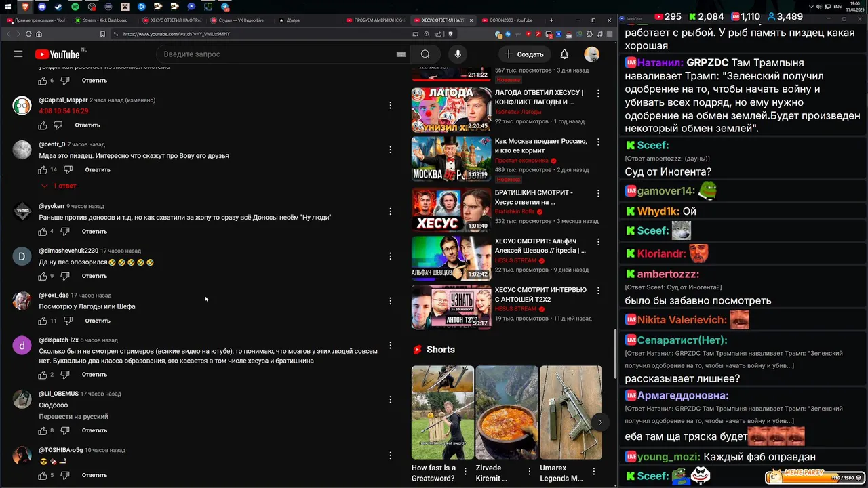
Task: Open options menu for @Foxi_dae comment
Action: [x=390, y=300]
